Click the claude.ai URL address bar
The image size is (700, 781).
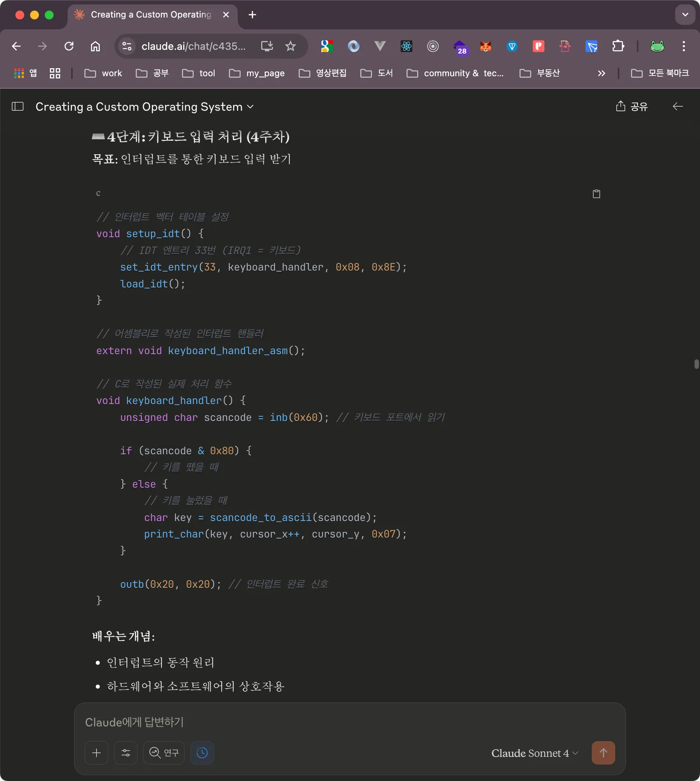coord(193,46)
